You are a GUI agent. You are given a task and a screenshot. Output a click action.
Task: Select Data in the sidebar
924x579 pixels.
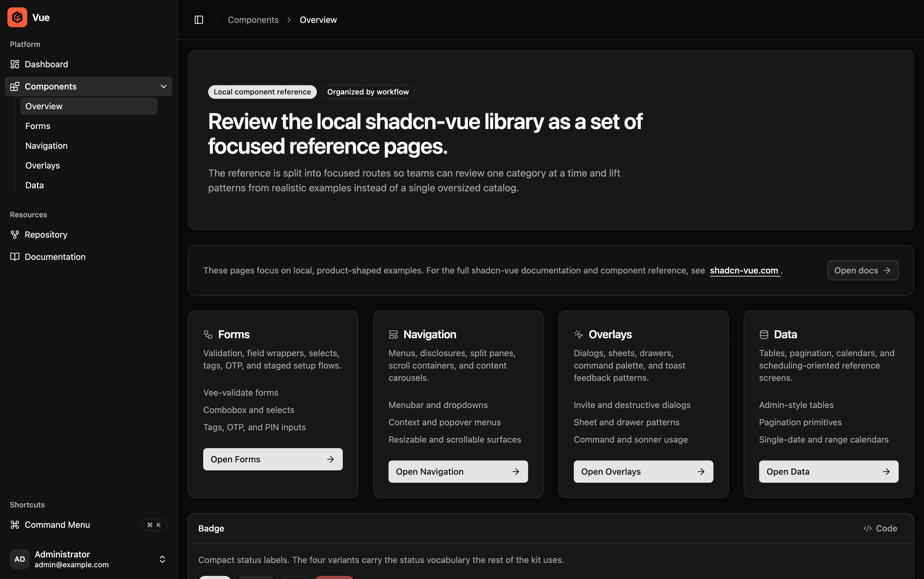(89, 185)
